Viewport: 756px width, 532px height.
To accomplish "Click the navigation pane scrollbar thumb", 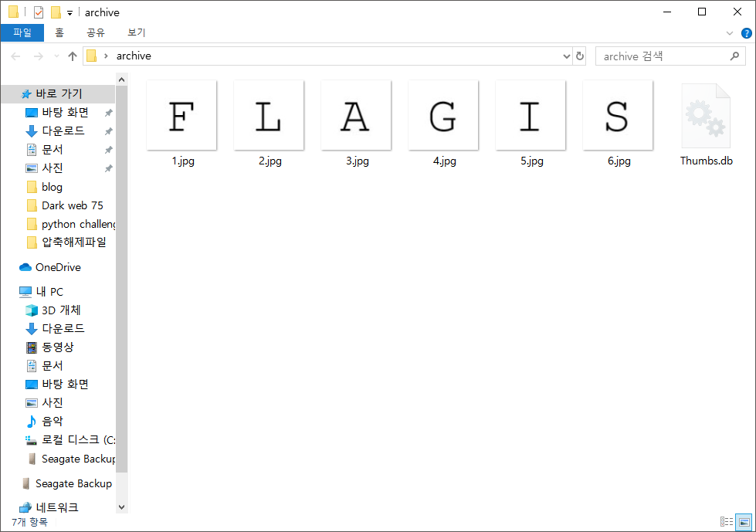I will (x=121, y=279).
